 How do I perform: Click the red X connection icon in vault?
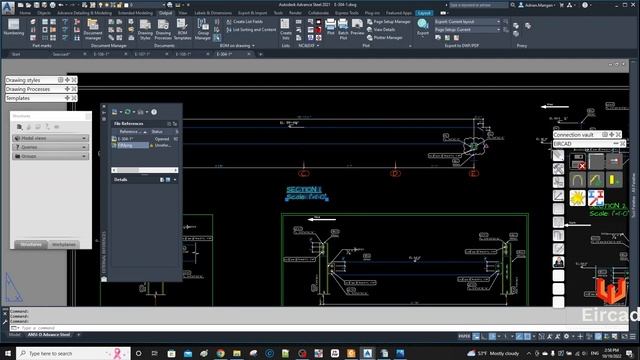pyautogui.click(x=578, y=162)
